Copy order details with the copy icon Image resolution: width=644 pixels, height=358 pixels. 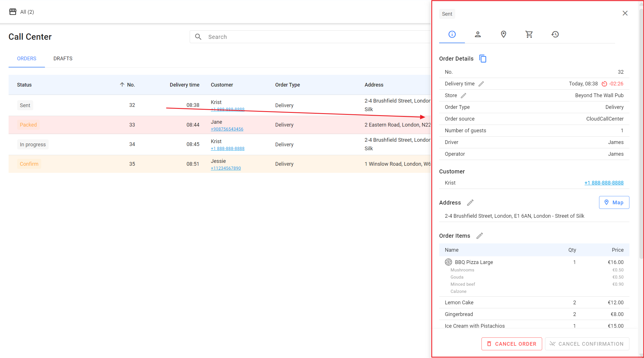pyautogui.click(x=483, y=59)
